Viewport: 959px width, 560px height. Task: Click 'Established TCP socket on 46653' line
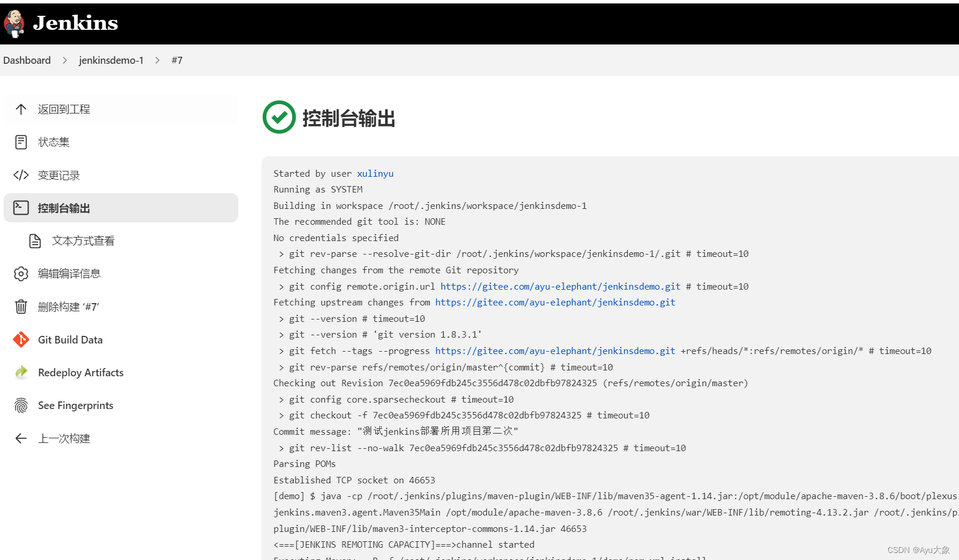tap(354, 480)
